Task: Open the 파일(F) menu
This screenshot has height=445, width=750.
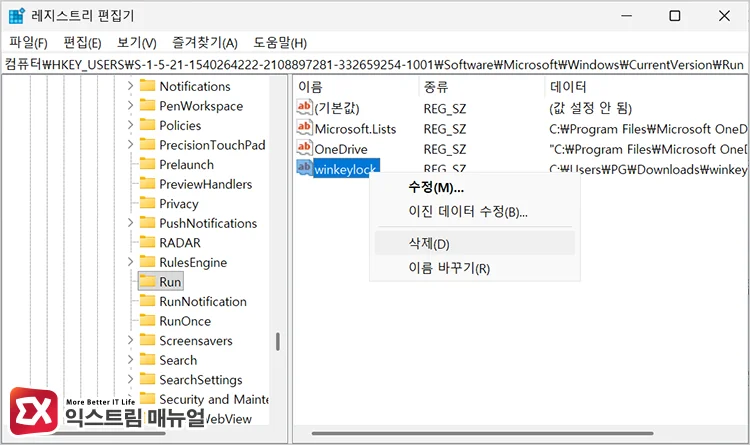Action: [28, 43]
